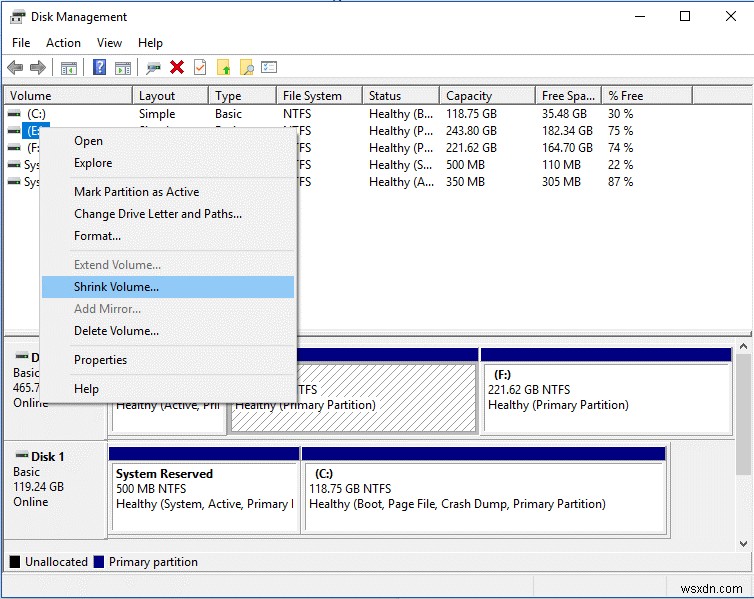This screenshot has width=754, height=599.
Task: Click the scrollbar down arrow in disk pane
Action: point(743,544)
